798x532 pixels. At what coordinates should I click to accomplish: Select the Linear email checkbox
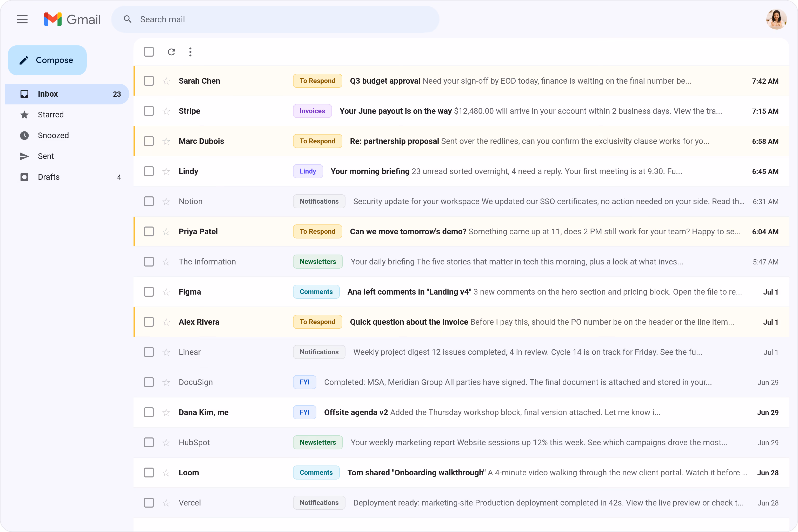pos(149,352)
